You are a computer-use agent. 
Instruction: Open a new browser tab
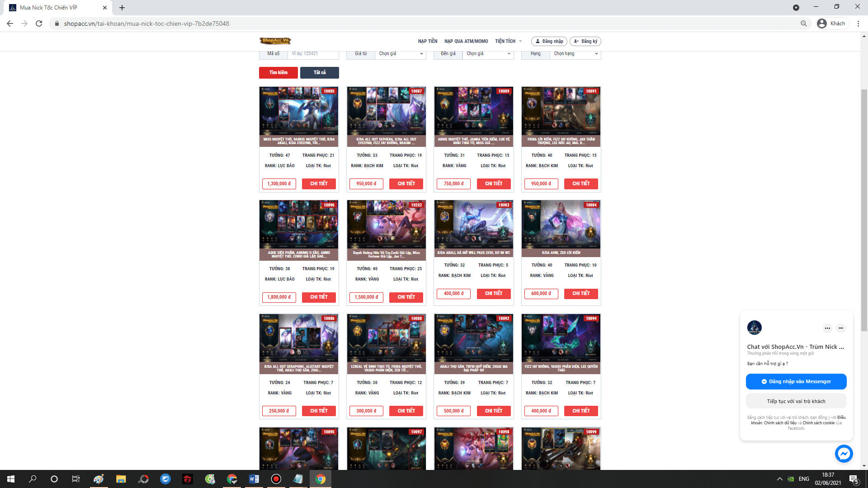tap(122, 8)
